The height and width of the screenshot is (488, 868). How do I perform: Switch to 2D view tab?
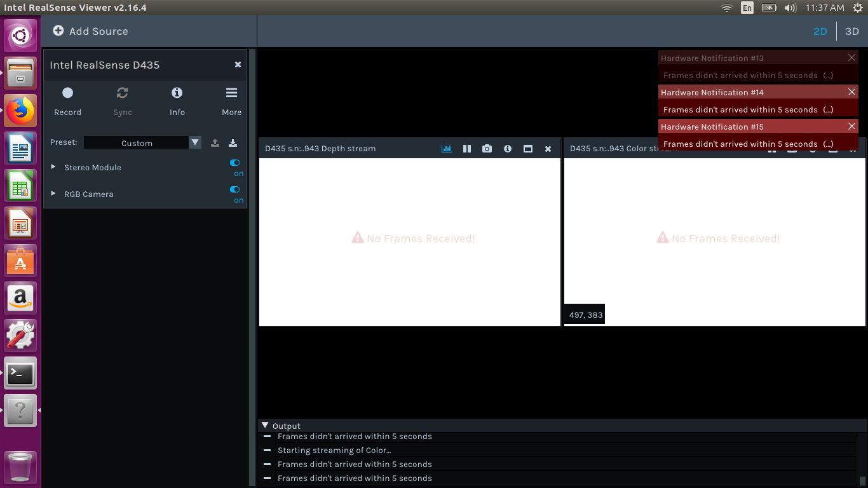tap(820, 31)
